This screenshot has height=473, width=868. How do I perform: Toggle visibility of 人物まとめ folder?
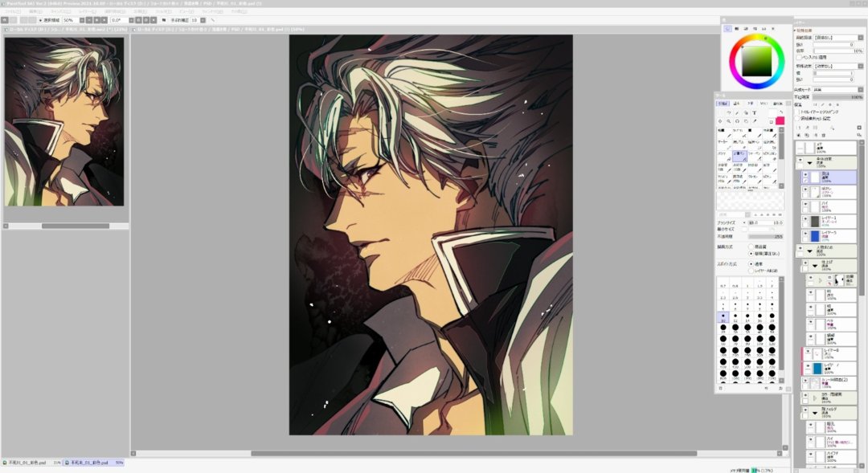800,248
